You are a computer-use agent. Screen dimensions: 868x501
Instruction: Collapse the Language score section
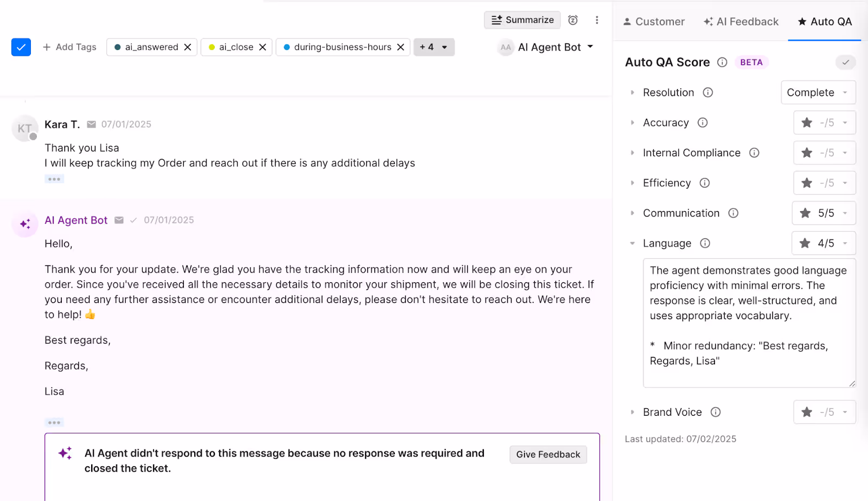(632, 244)
